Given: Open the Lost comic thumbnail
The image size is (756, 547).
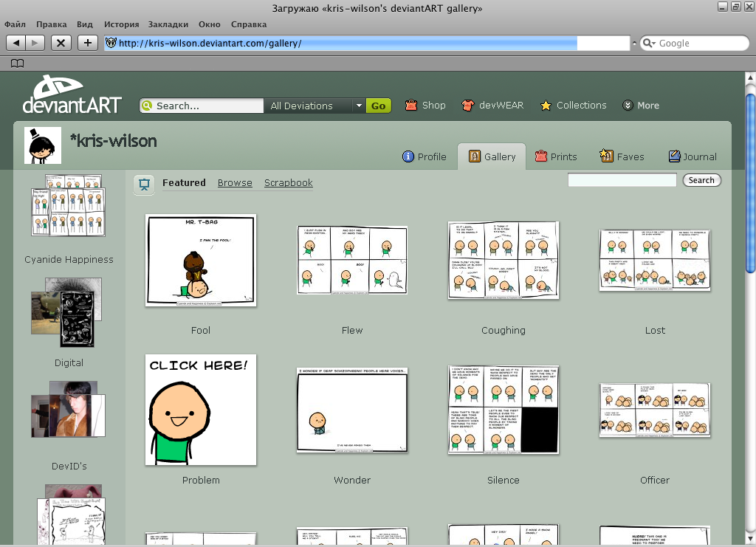Looking at the screenshot, I should tap(655, 260).
